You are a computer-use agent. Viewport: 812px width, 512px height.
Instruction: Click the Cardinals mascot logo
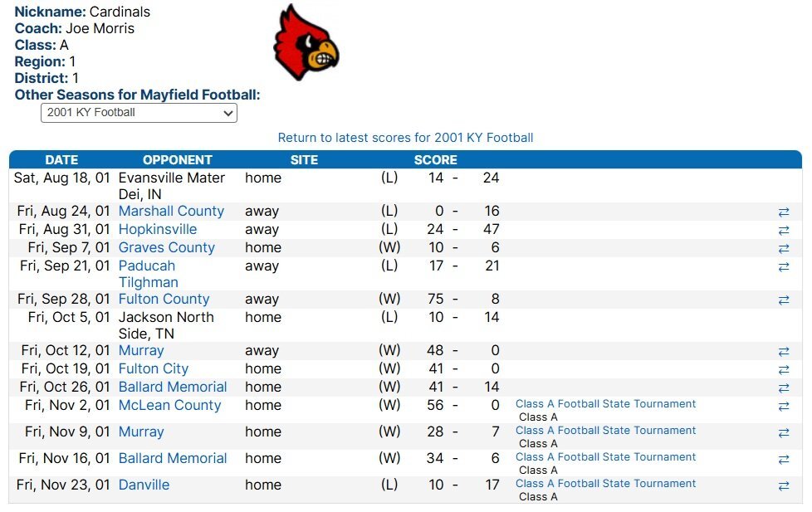point(306,42)
